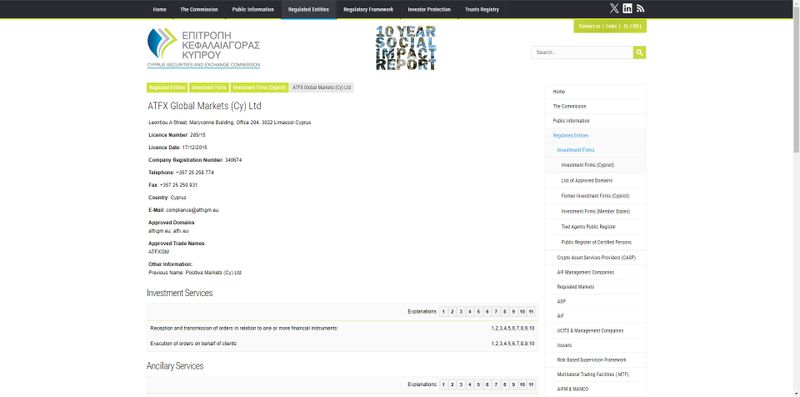Open Public Register of Certified Persons
Viewport: 800px width, 397px height.
(595, 242)
